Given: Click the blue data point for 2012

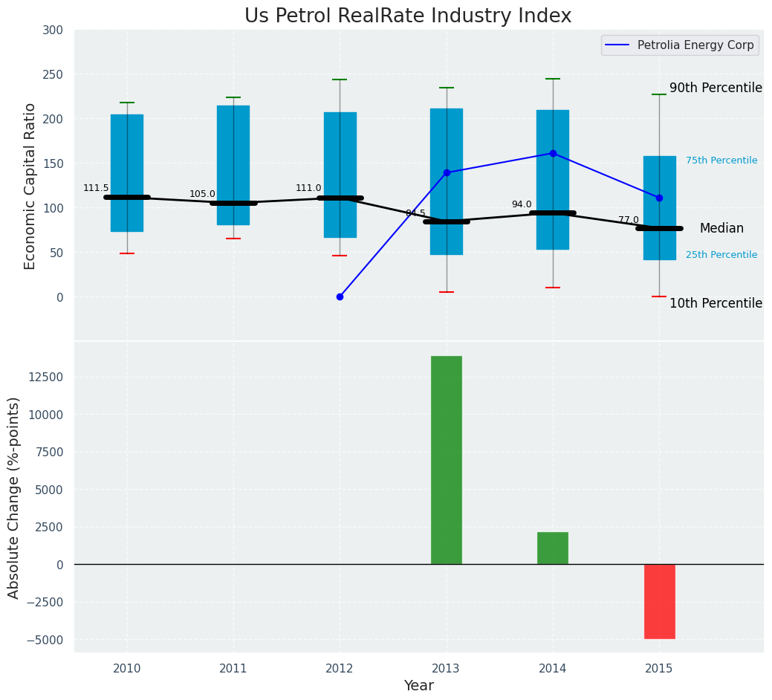Looking at the screenshot, I should click(340, 296).
